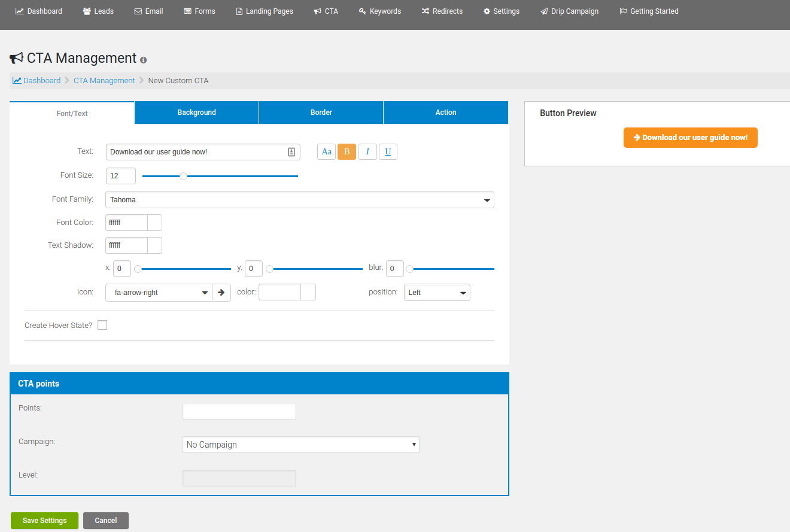
Task: Expand the icon position dropdown
Action: (437, 293)
